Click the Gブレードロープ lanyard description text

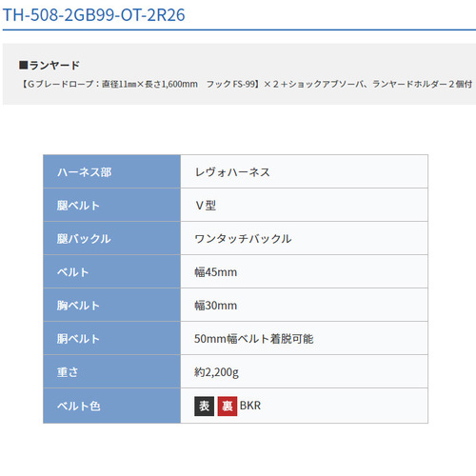tap(247, 84)
